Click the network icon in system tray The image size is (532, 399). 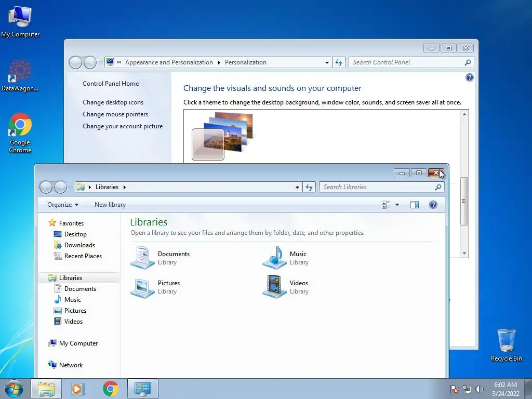point(467,389)
